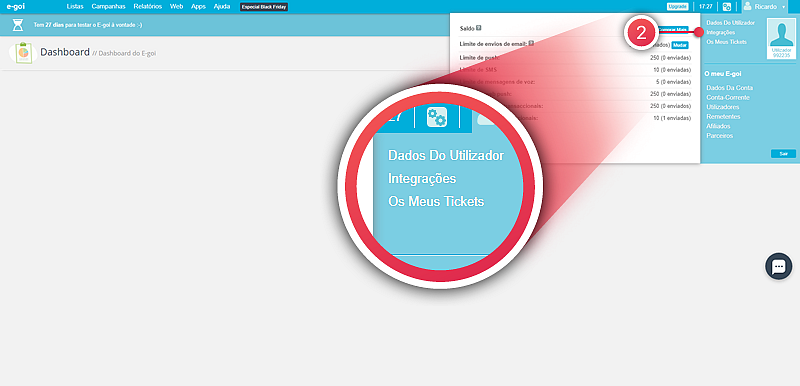Click the Especial Black Friday badge
This screenshot has width=800, height=386.
264,7
